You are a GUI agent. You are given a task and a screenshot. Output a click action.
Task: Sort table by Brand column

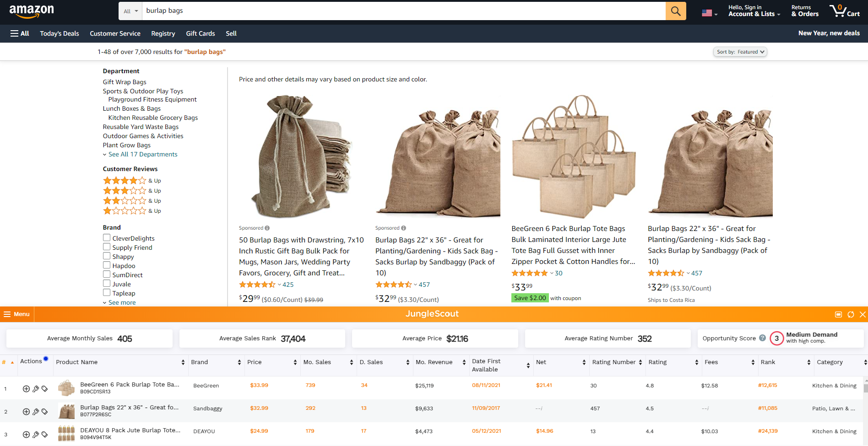(239, 362)
